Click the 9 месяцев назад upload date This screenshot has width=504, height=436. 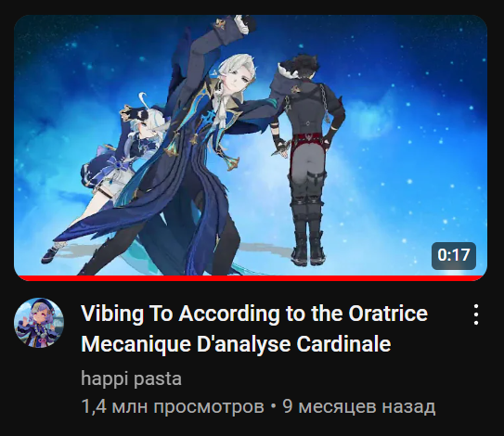pos(358,406)
